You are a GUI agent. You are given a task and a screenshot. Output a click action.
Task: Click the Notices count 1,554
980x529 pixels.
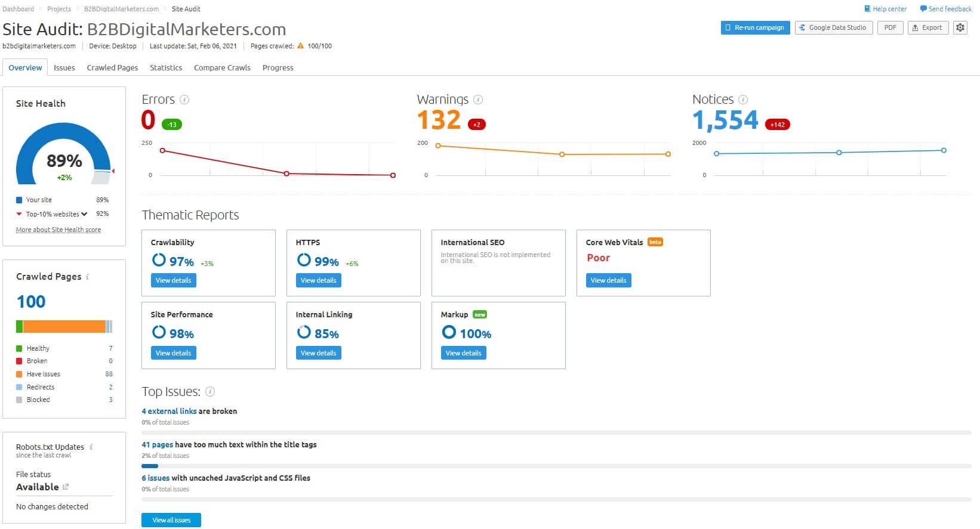(x=725, y=120)
